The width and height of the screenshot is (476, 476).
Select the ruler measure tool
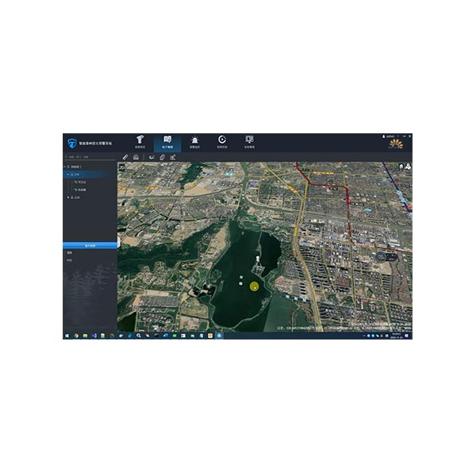click(125, 157)
